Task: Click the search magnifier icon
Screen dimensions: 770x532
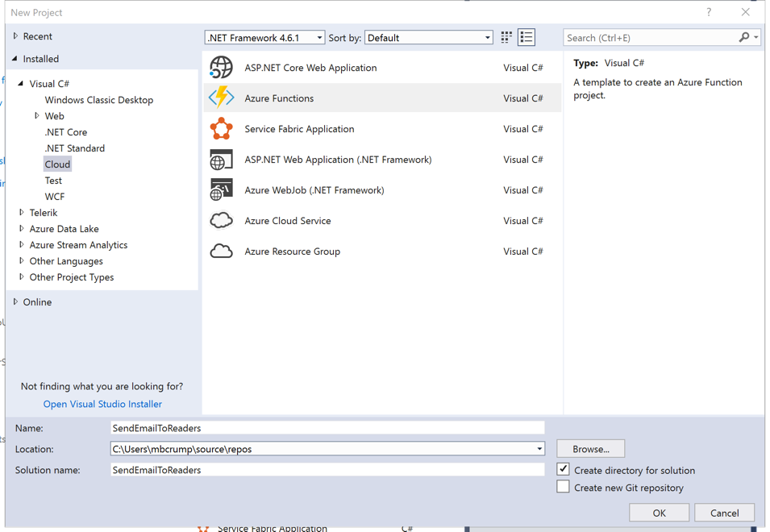Action: point(744,37)
